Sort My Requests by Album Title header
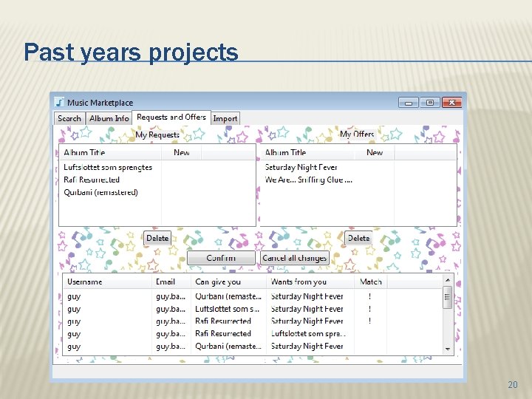The width and height of the screenshot is (532, 399). point(110,152)
